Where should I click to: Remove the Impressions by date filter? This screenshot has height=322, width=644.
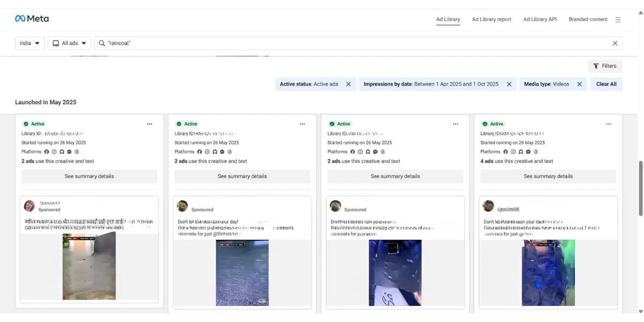pyautogui.click(x=509, y=84)
